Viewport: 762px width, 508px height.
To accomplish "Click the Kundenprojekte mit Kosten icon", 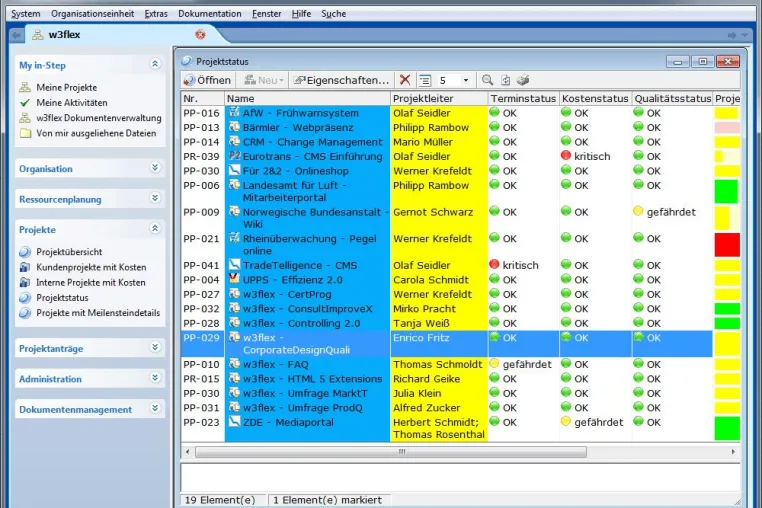I will pos(25,267).
